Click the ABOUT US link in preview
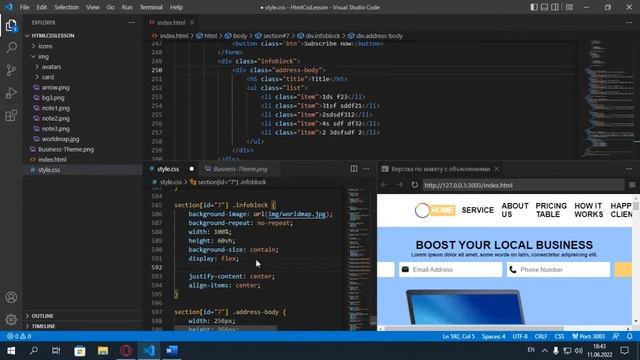This screenshot has height=360, width=640. click(515, 210)
